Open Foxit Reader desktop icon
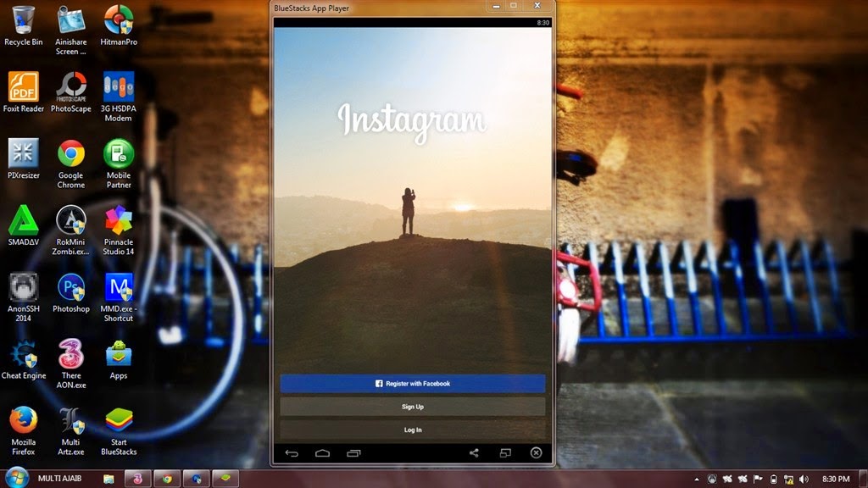The image size is (868, 488). [x=23, y=92]
